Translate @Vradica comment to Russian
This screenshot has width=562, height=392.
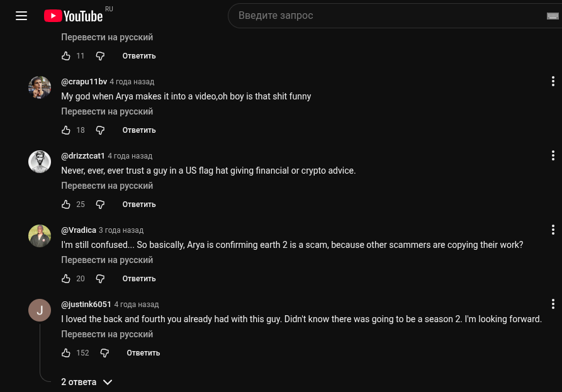107,260
